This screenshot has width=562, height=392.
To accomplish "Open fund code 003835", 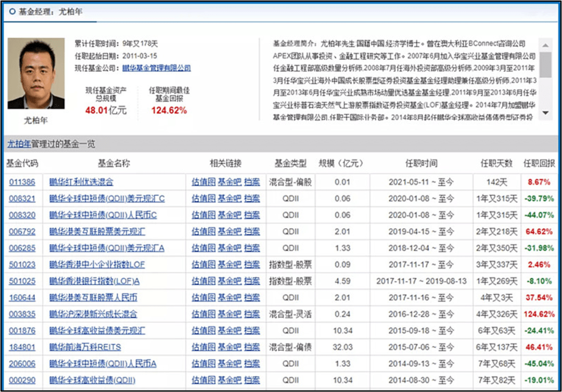I will (22, 314).
